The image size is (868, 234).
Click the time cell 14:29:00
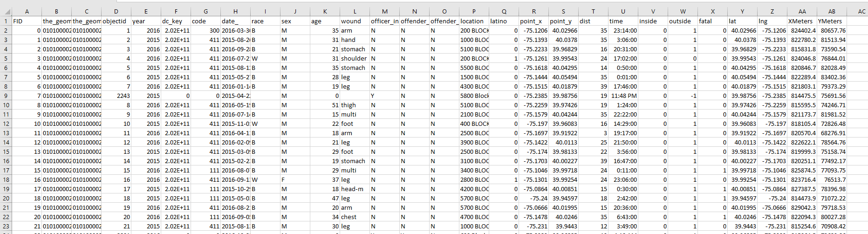click(623, 124)
